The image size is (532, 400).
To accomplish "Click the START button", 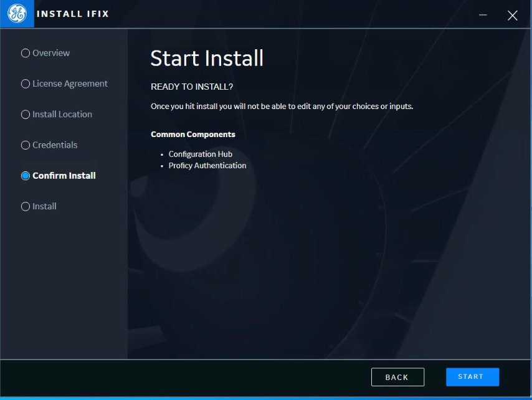I will tap(472, 376).
